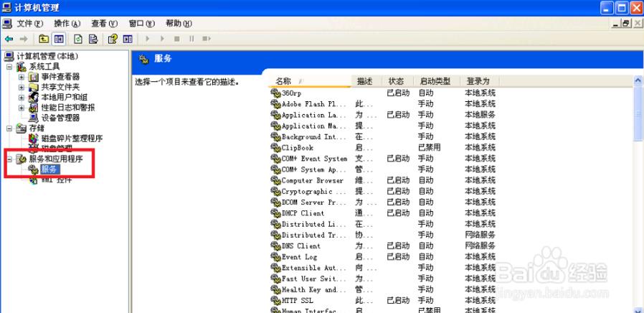Click the services list scroll up arrow
Viewport: 644px width, 313px height.
pyautogui.click(x=638, y=82)
